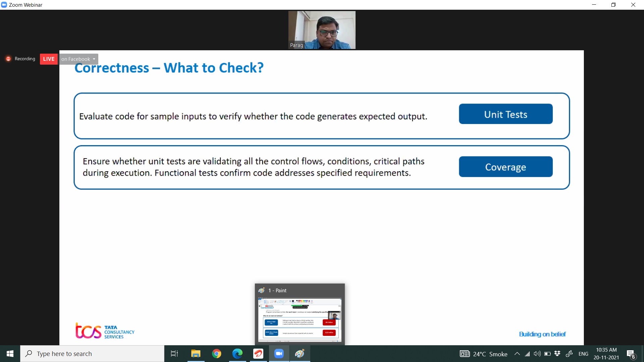644x362 pixels.
Task: Click the network signal tray icon
Action: pos(527,354)
